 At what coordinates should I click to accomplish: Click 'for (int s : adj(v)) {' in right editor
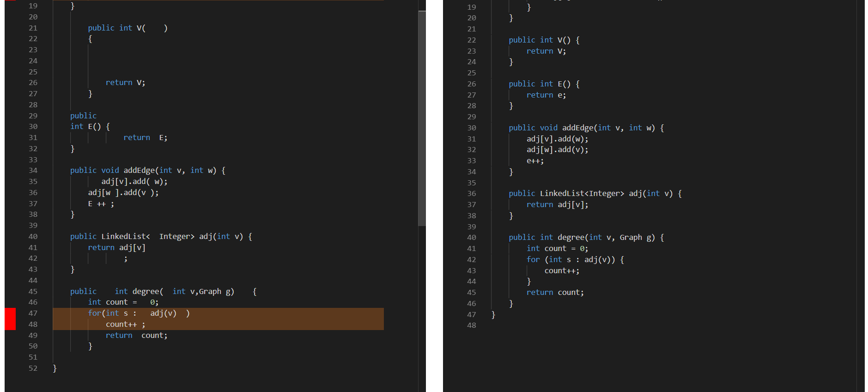pos(575,260)
